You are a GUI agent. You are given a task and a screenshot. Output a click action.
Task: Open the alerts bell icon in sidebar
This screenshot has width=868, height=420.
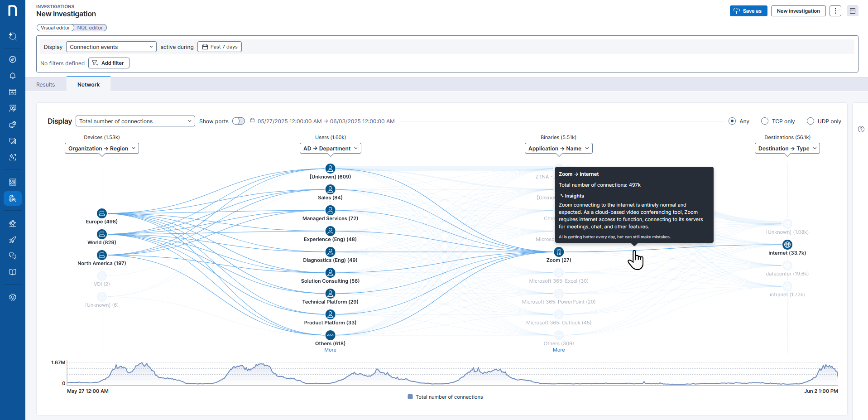pos(13,76)
